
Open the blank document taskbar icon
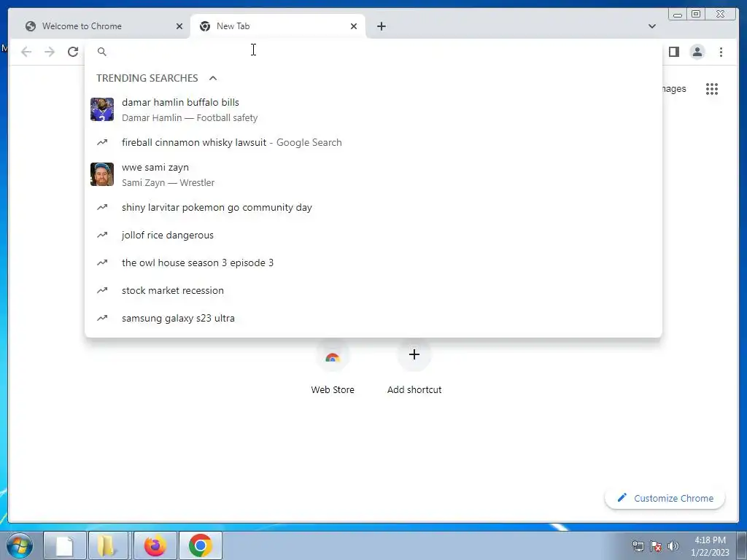tap(65, 545)
